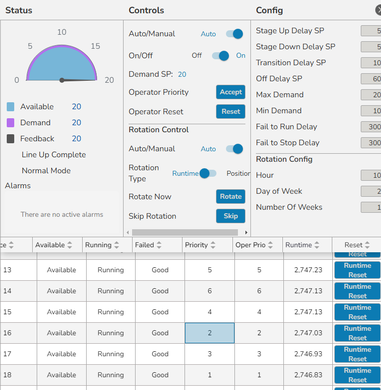381x390 pixels.
Task: Click the Max Demand input field
Action: (x=371, y=95)
